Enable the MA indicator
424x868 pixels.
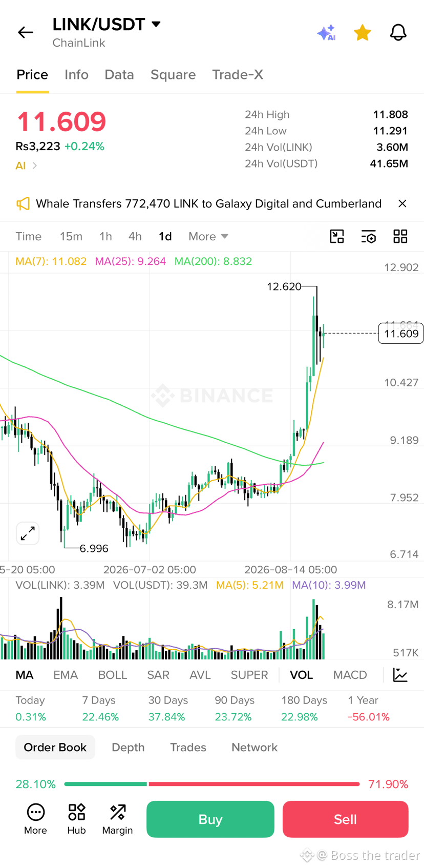click(25, 675)
